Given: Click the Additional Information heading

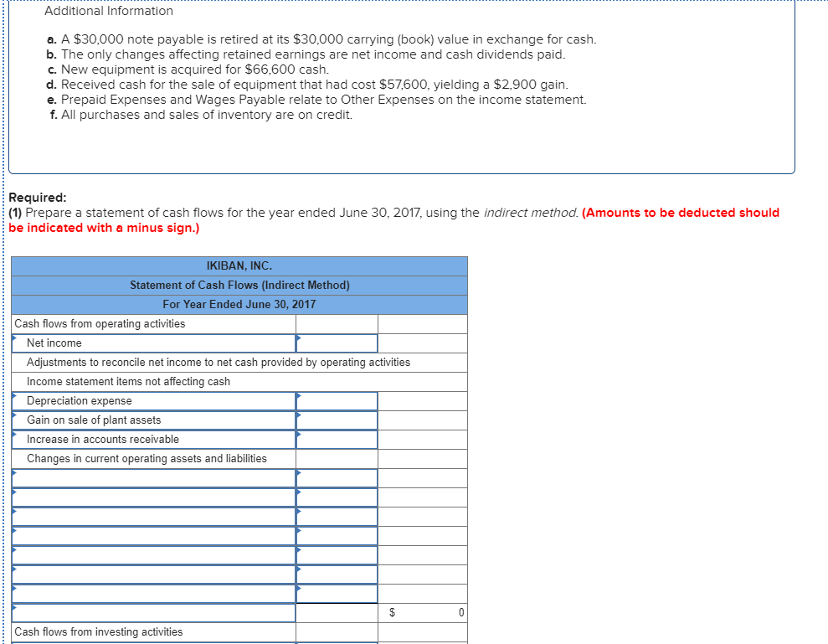Looking at the screenshot, I should coord(109,11).
